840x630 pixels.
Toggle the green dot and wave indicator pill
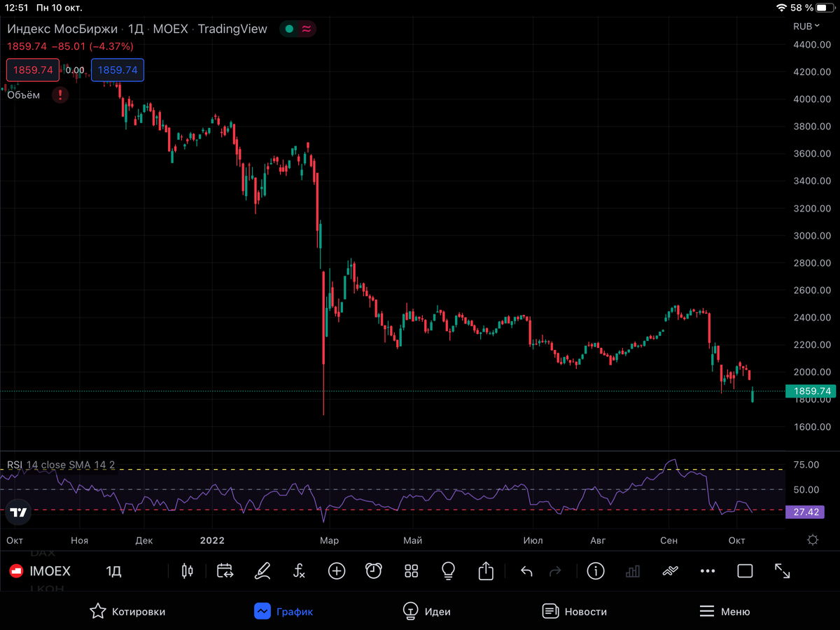tap(297, 29)
